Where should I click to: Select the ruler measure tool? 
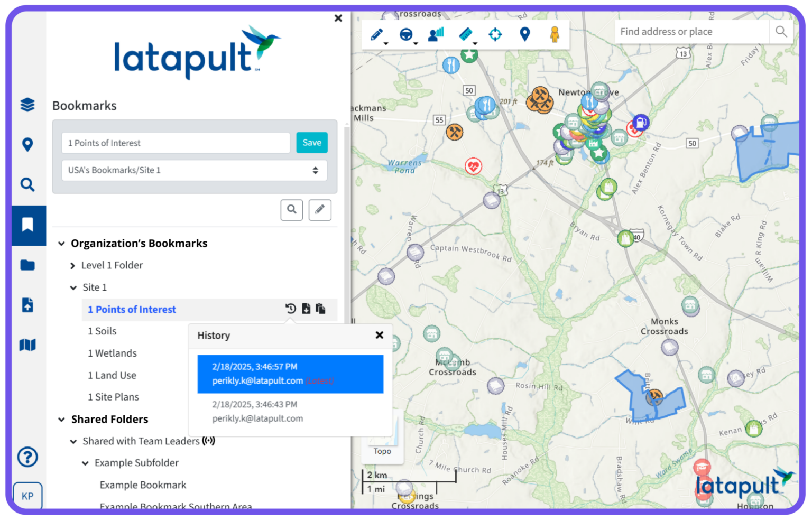tap(465, 35)
